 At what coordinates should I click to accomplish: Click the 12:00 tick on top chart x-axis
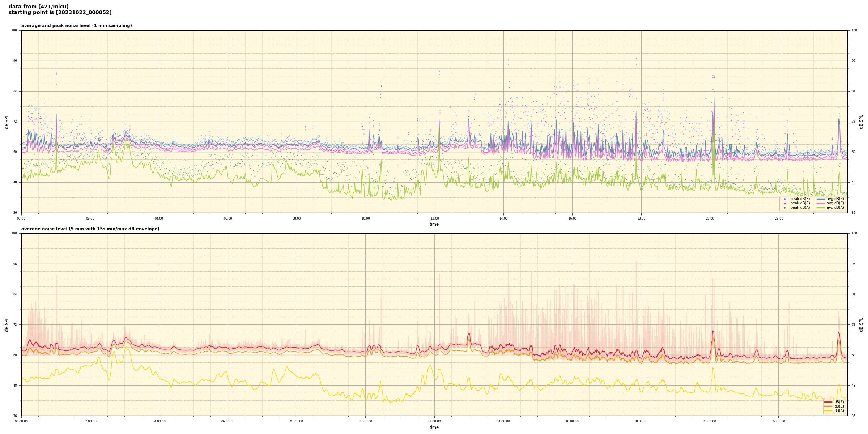point(434,218)
